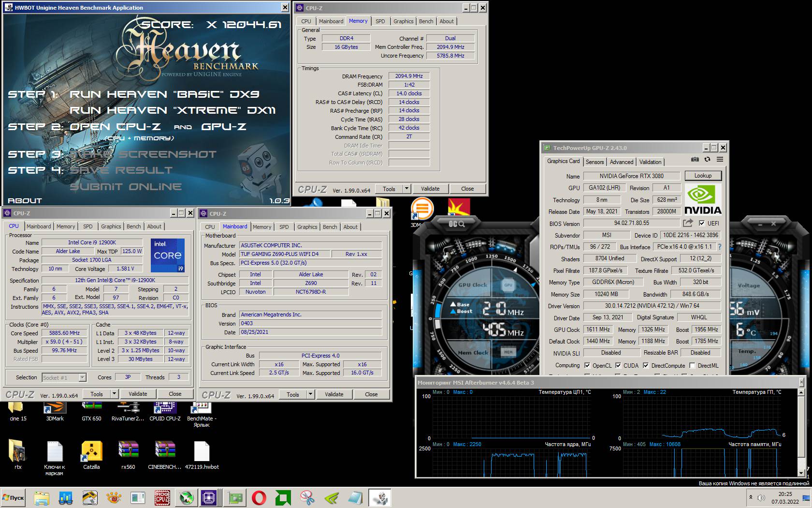
Task: Open the rx560 archive on desktop
Action: pos(128,455)
